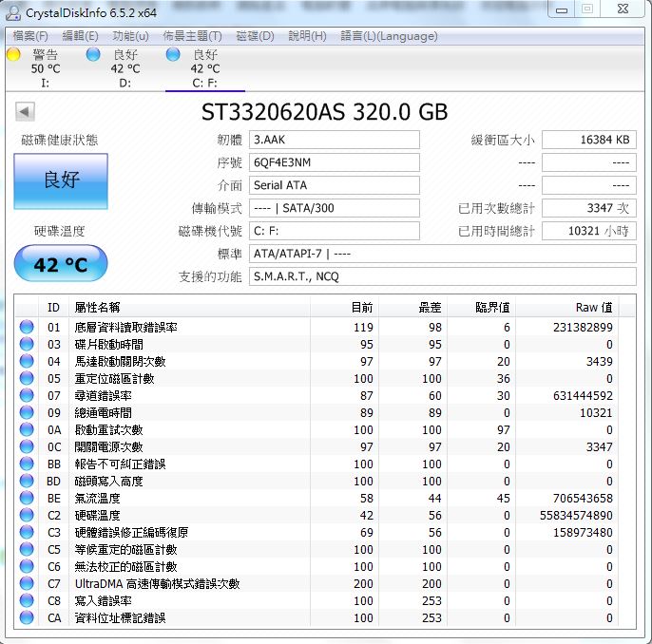
Task: Click the ID column header
Action: click(x=53, y=308)
